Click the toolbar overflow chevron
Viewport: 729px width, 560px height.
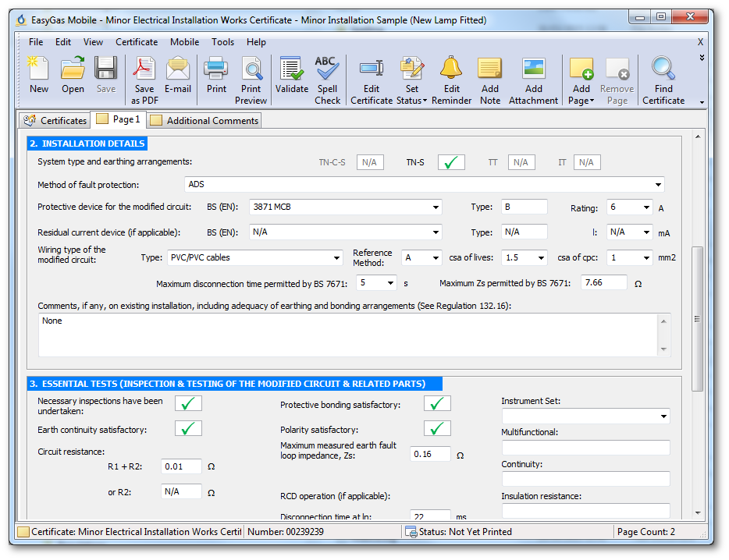(x=702, y=58)
